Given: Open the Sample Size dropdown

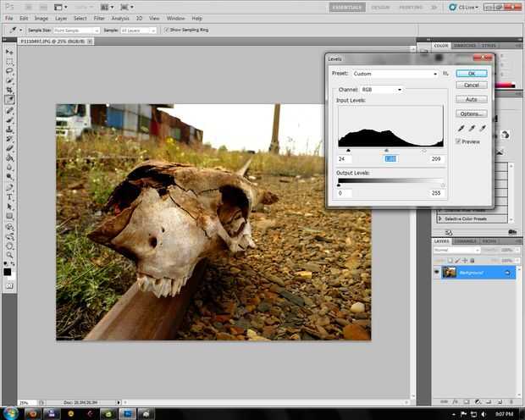Looking at the screenshot, I should pos(77,30).
